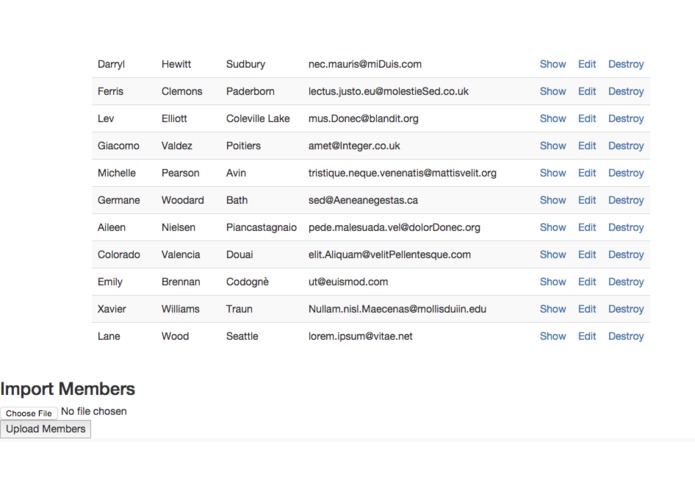This screenshot has width=695, height=494.
Task: Click email Nullam.nisl.Maecenas@mollisduiin.edu
Action: click(x=397, y=309)
